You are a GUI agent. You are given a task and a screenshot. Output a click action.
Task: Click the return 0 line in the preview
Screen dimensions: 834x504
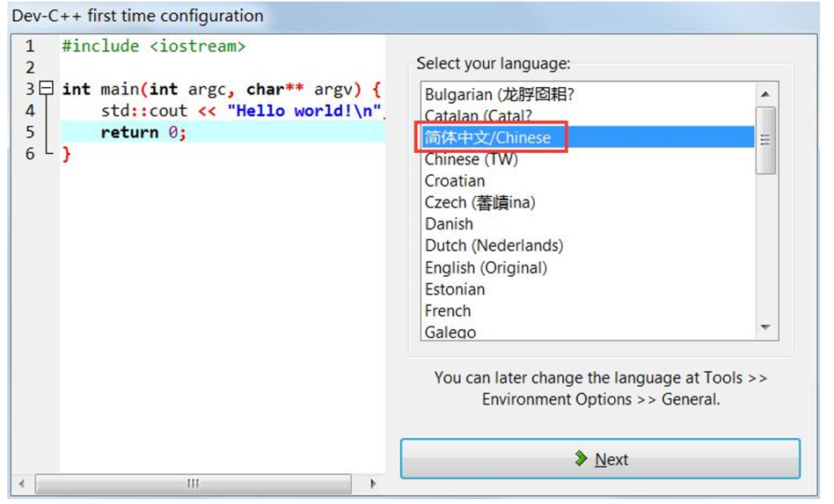147,132
